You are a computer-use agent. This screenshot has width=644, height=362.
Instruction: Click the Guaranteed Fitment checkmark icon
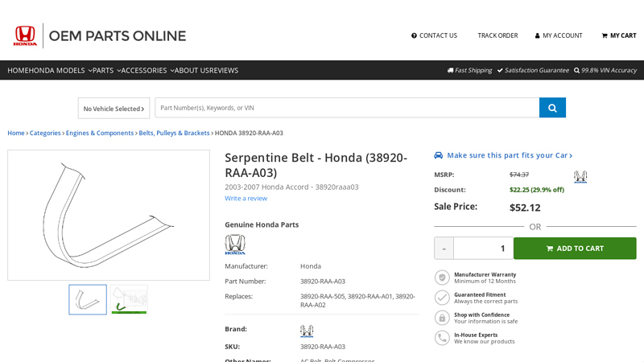pos(442,298)
